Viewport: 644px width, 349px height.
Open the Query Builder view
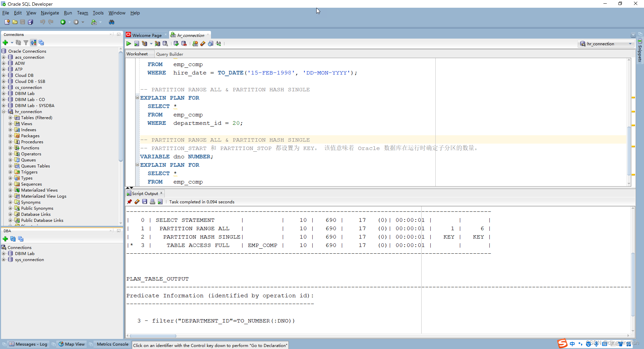click(170, 54)
